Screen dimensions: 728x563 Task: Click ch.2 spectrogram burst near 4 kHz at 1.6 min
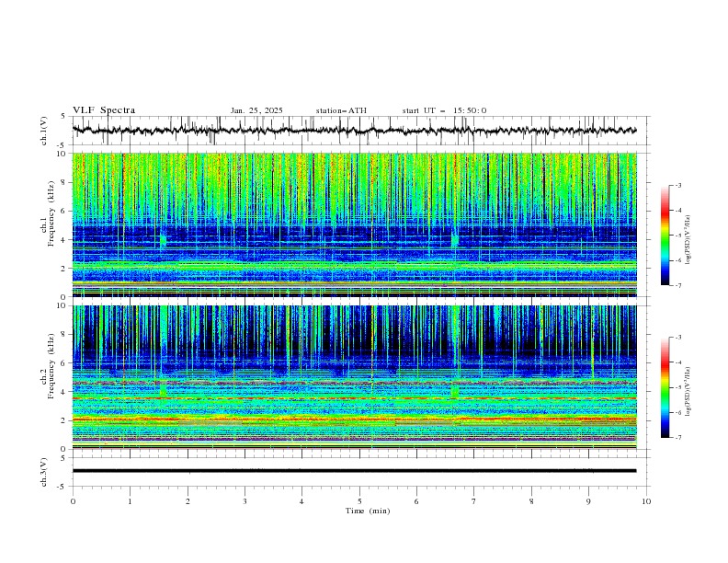[164, 389]
